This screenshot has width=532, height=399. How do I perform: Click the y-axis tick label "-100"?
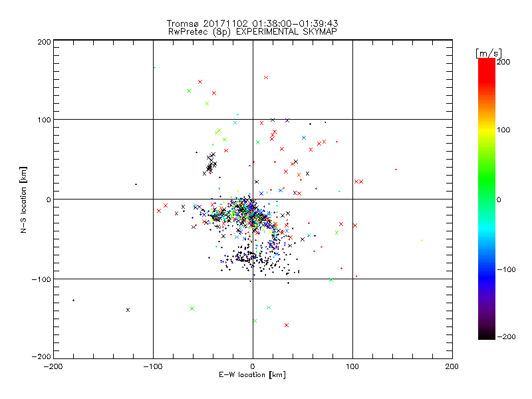[41, 279]
